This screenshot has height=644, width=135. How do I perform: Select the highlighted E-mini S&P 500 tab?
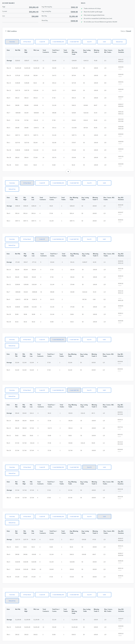pyautogui.click(x=74, y=390)
